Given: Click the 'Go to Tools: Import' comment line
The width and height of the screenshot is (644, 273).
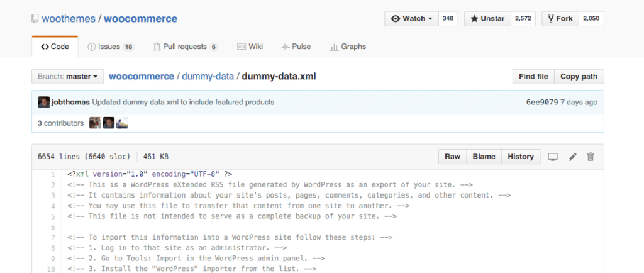Looking at the screenshot, I should pyautogui.click(x=196, y=259).
